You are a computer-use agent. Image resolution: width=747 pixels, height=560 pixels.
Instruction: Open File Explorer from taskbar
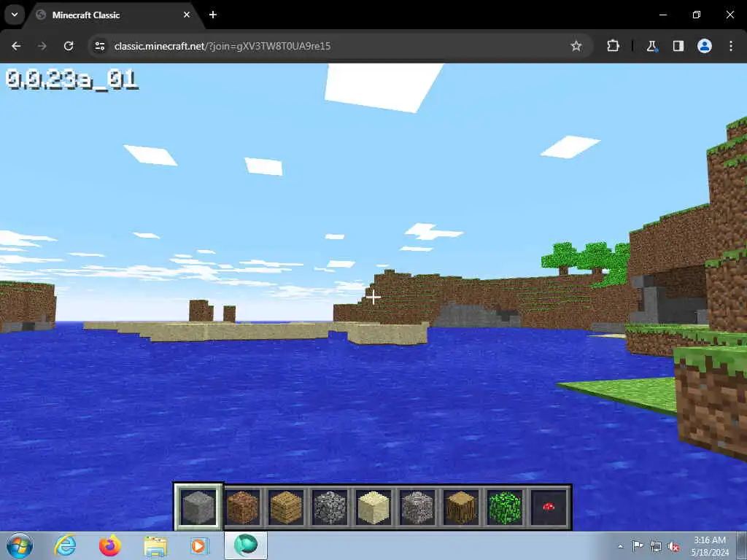tap(155, 545)
